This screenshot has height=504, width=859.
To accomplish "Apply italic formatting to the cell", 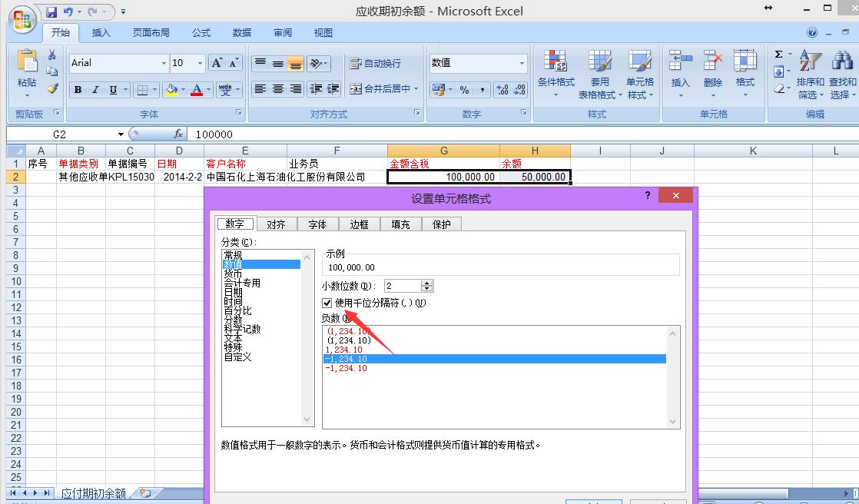I will [95, 90].
